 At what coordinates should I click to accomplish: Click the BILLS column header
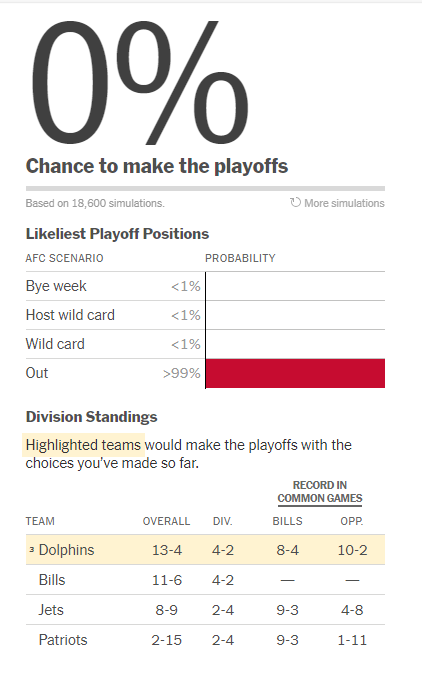click(x=287, y=521)
